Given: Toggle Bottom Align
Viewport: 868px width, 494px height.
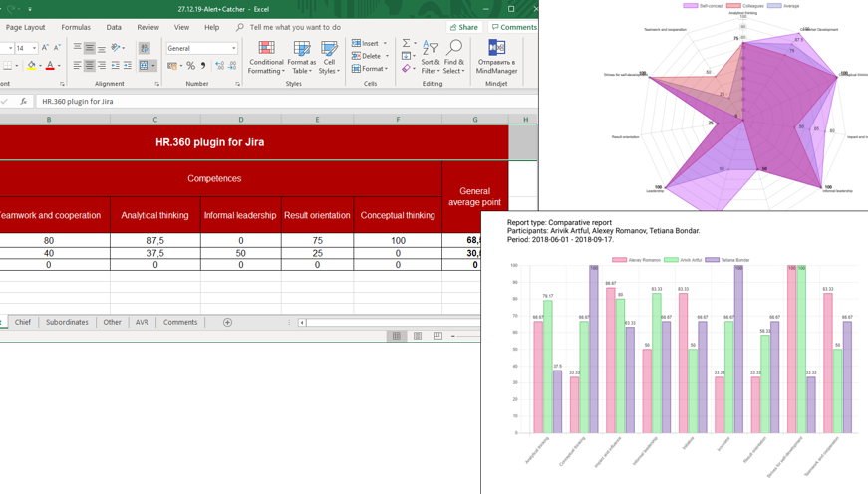Looking at the screenshot, I should pos(102,48).
